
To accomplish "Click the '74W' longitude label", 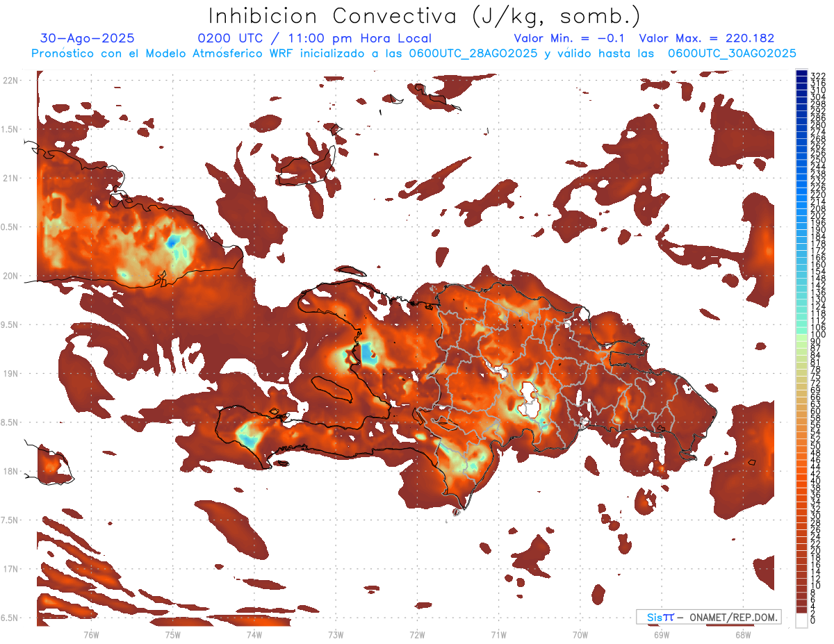I will [x=254, y=634].
